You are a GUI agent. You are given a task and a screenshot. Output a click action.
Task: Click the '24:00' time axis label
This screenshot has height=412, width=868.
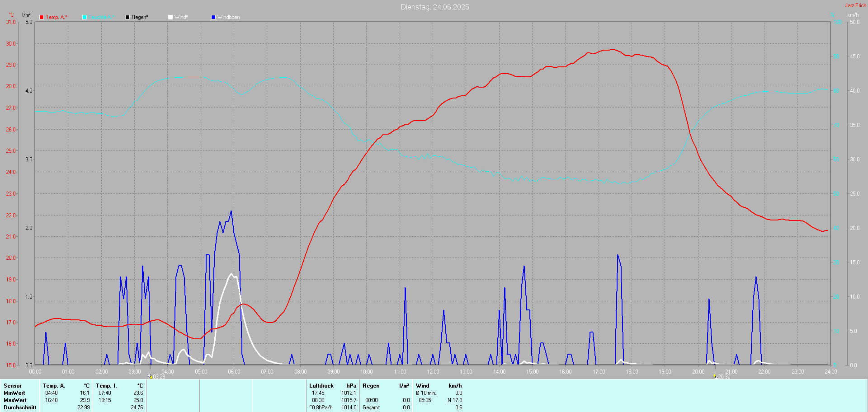pos(831,372)
